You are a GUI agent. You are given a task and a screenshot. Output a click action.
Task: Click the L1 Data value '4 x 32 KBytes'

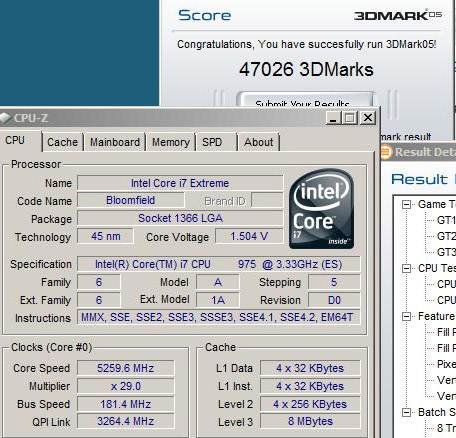(x=310, y=368)
